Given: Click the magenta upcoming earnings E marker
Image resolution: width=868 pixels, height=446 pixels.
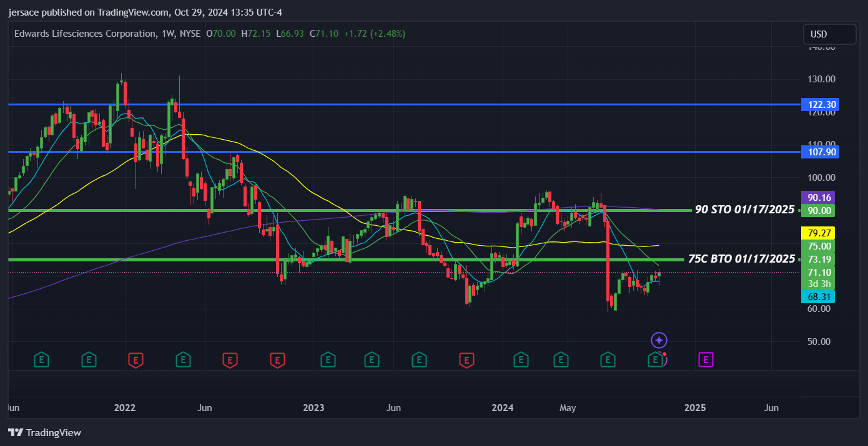Looking at the screenshot, I should click(x=706, y=359).
